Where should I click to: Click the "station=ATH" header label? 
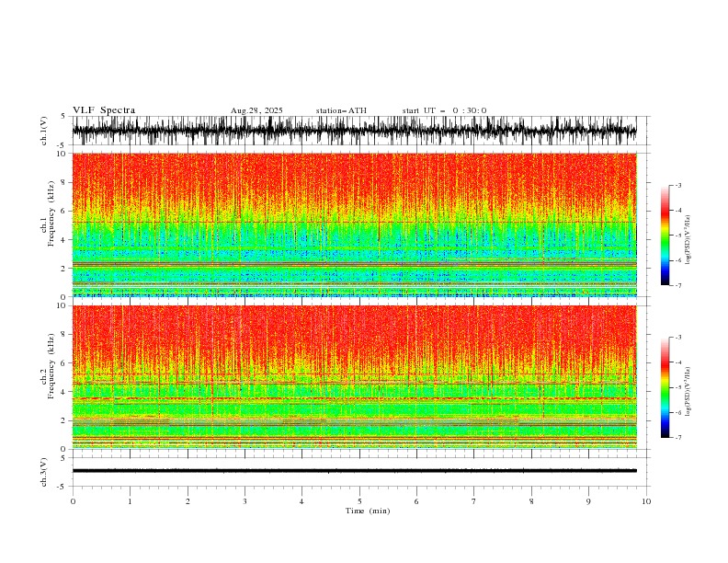click(341, 110)
